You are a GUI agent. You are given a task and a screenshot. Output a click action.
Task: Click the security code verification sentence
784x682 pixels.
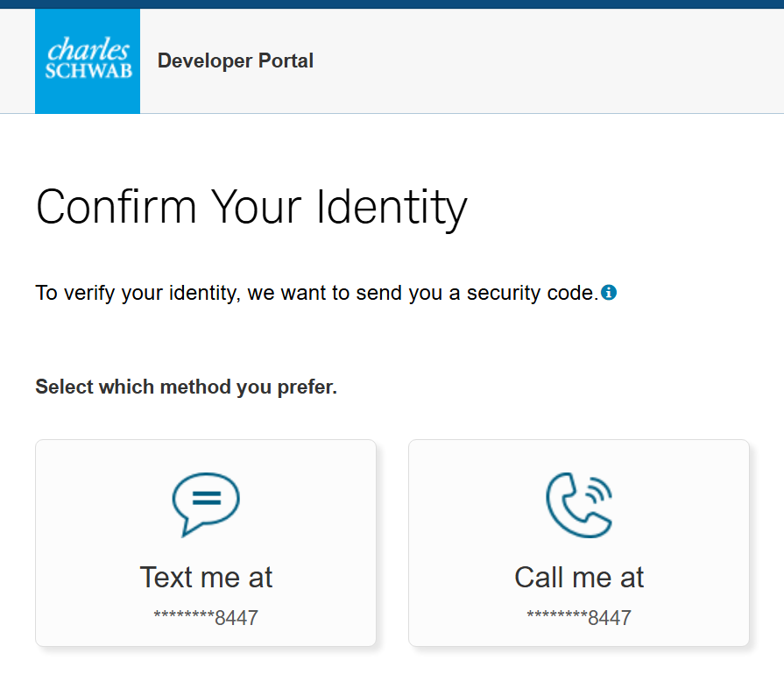click(317, 293)
